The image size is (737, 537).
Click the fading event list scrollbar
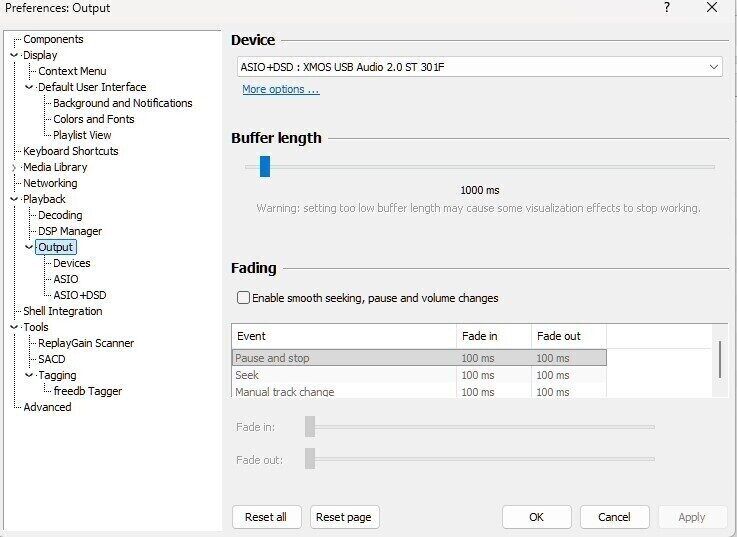coord(719,359)
